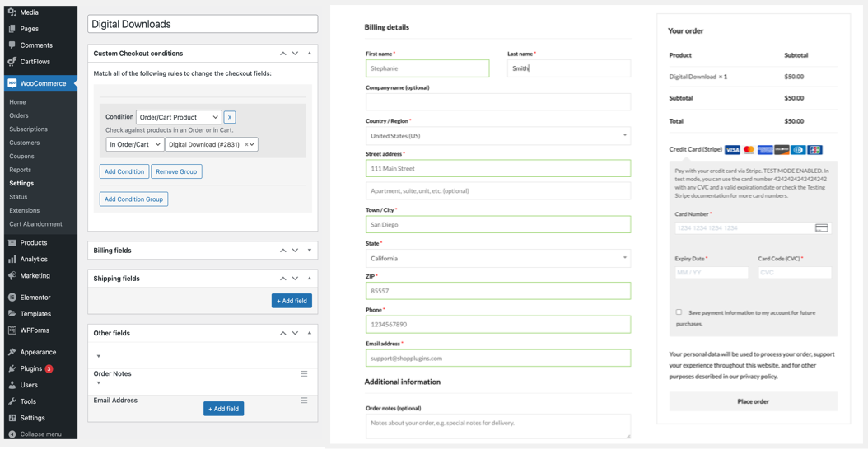The height and width of the screenshot is (450, 868).
Task: Click the CartFlows sidebar icon
Action: tap(12, 62)
